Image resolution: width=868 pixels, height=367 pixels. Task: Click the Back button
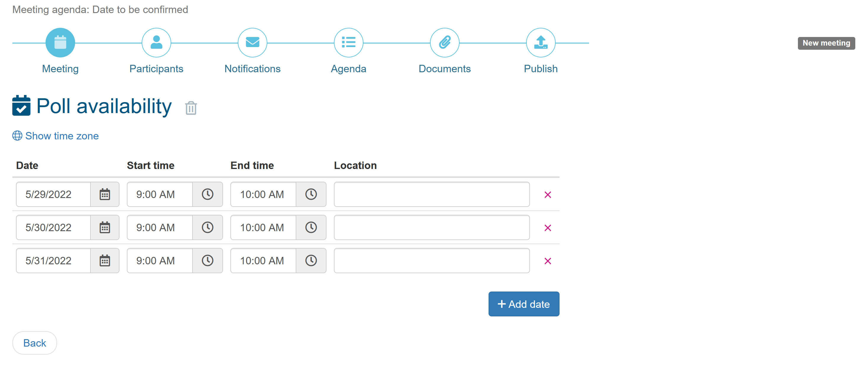[x=35, y=343]
